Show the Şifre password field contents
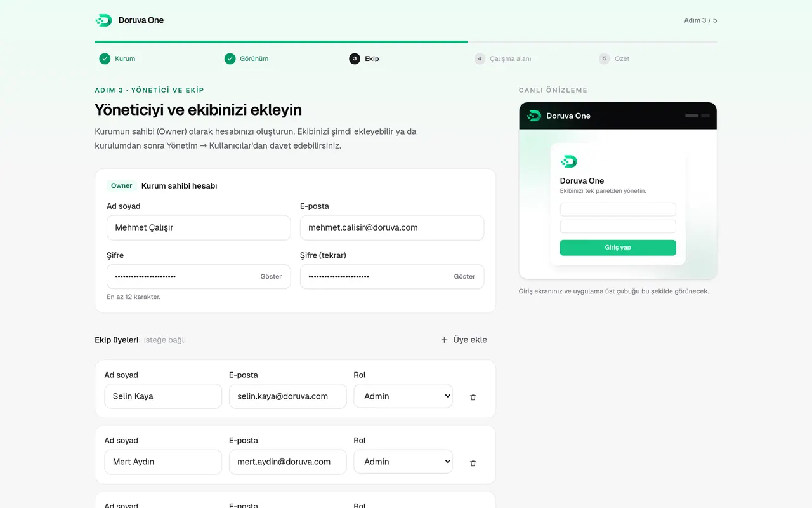This screenshot has width=812, height=508. [x=271, y=277]
